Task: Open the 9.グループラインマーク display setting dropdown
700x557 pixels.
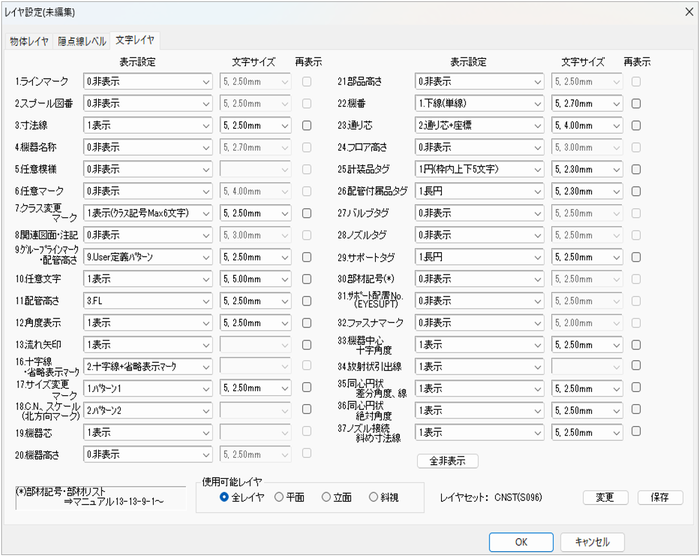Action: click(148, 257)
